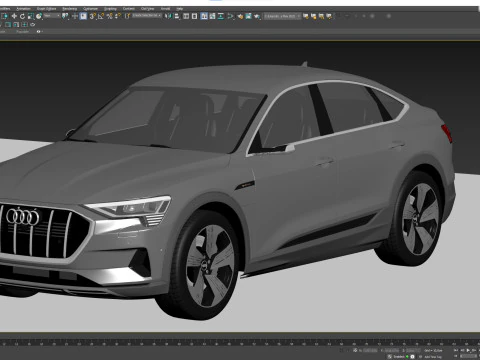Image resolution: width=480 pixels, height=360 pixels.
Task: Open the Scripting menu
Action: tap(110, 9)
